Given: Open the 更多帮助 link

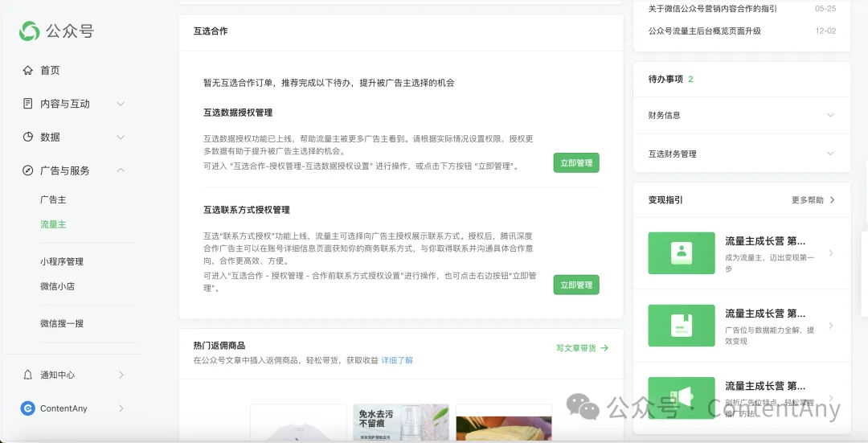Looking at the screenshot, I should point(813,200).
